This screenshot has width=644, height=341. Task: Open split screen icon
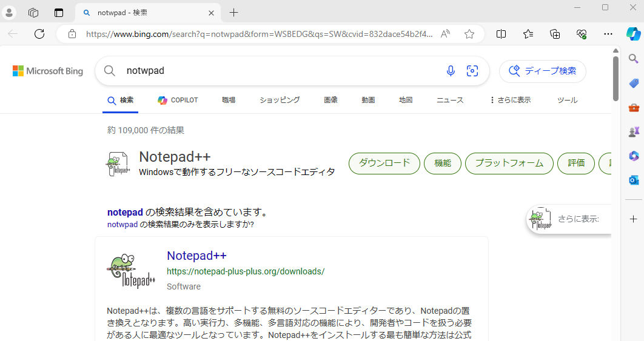pyautogui.click(x=501, y=34)
